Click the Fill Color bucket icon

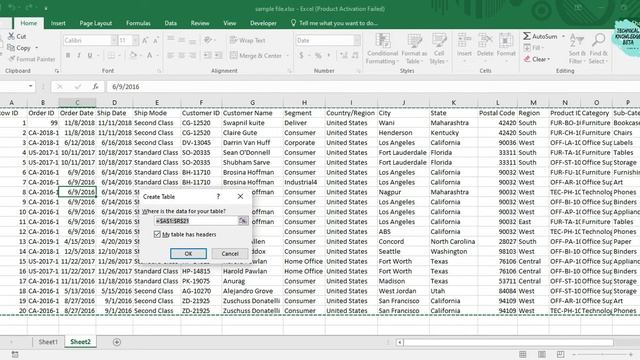(x=133, y=55)
